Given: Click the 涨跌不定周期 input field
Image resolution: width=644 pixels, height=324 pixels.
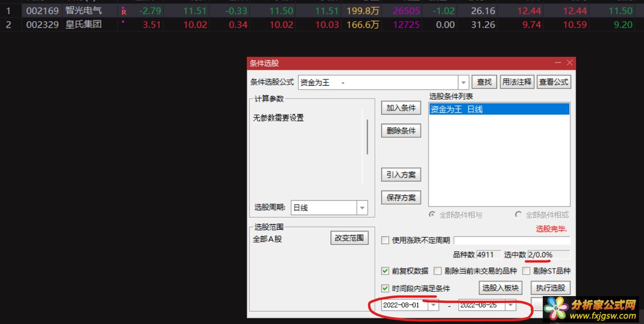Looking at the screenshot, I should [x=512, y=240].
